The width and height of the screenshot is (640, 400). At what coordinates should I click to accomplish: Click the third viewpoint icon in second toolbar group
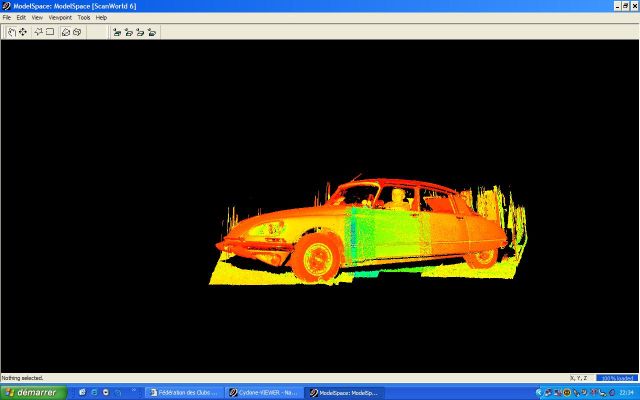pos(140,32)
